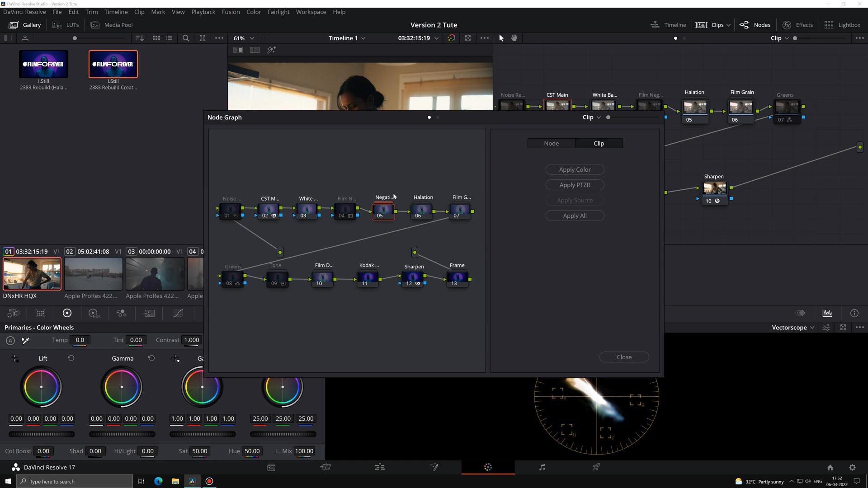The image size is (868, 488).
Task: Click the white balance eyedropper tool
Action: (26, 340)
